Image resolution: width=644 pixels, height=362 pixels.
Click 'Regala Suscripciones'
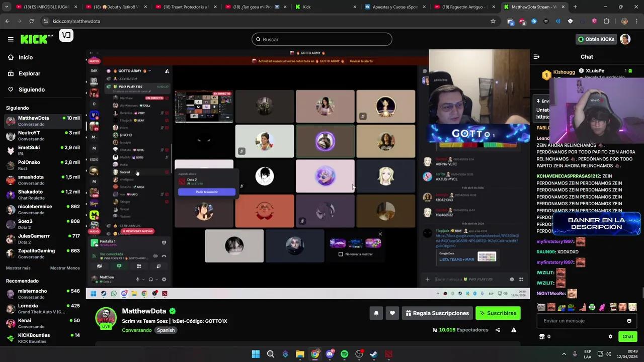tap(437, 313)
